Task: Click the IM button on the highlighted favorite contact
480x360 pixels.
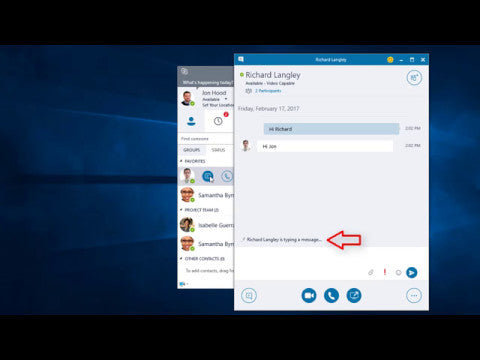Action: [208, 176]
